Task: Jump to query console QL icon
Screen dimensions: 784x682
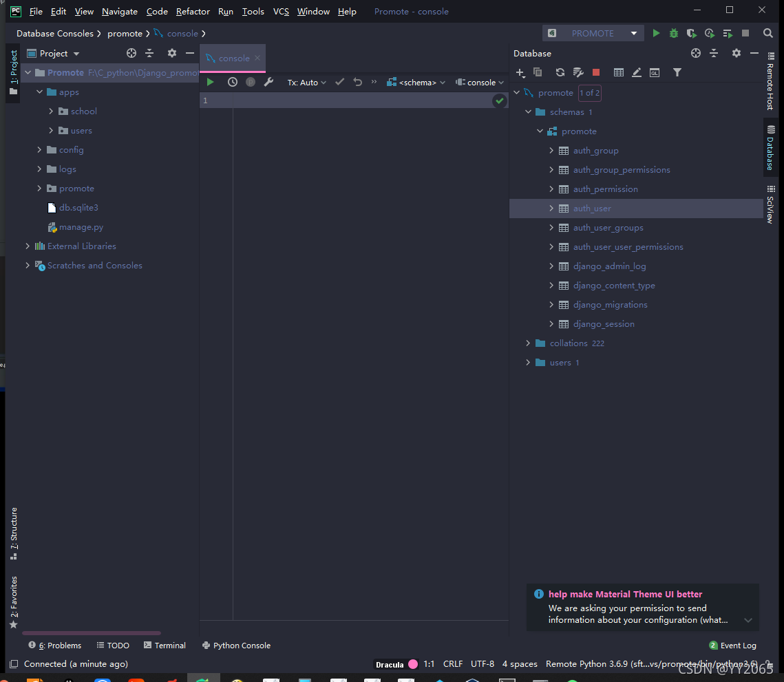Action: click(654, 72)
